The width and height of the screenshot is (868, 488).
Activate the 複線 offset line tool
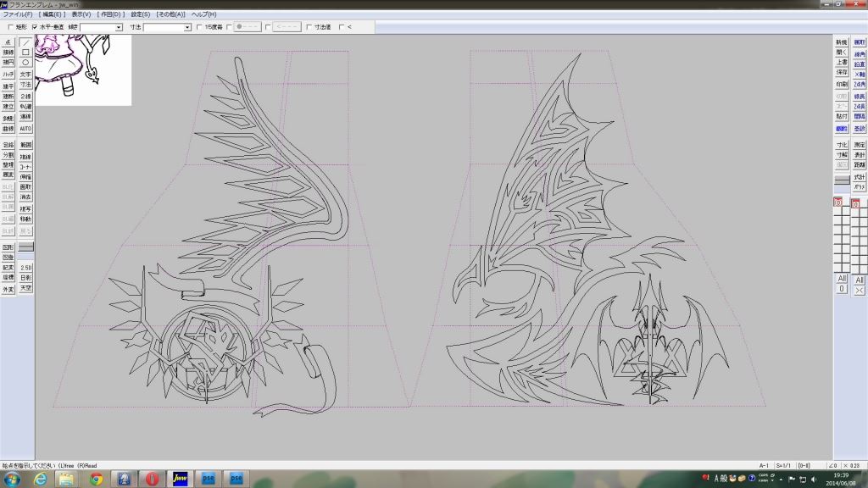coord(25,157)
